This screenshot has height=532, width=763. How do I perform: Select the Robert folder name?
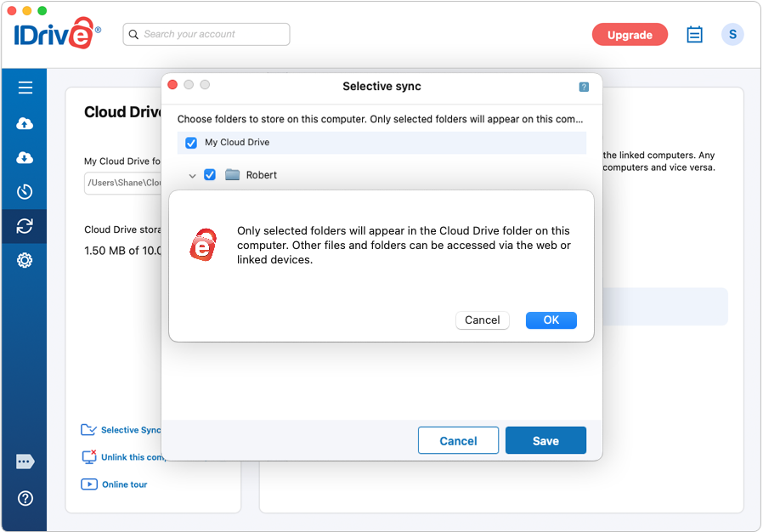(262, 175)
